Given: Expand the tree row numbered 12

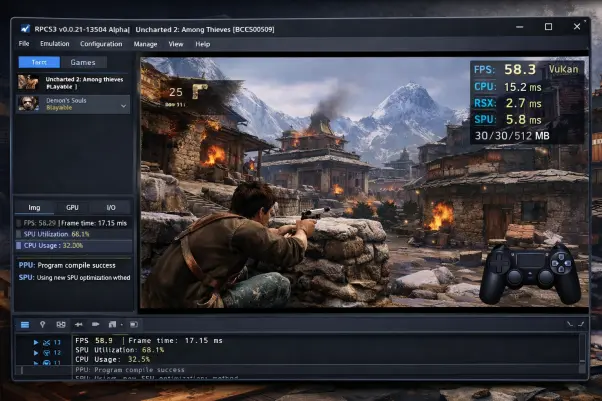Looking at the screenshot, I should point(36,353).
